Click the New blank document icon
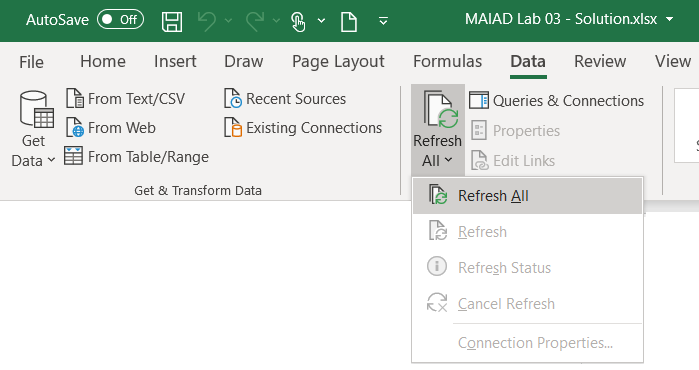 349,21
